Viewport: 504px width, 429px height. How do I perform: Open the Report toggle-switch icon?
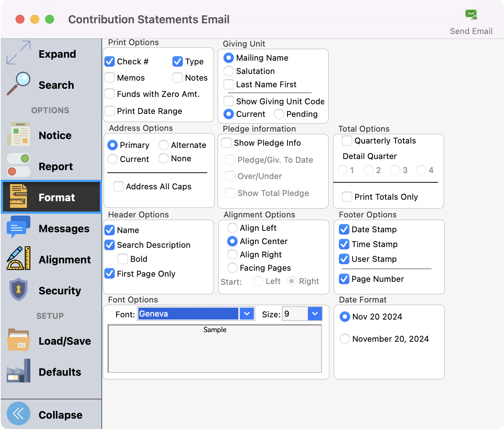pos(19,165)
